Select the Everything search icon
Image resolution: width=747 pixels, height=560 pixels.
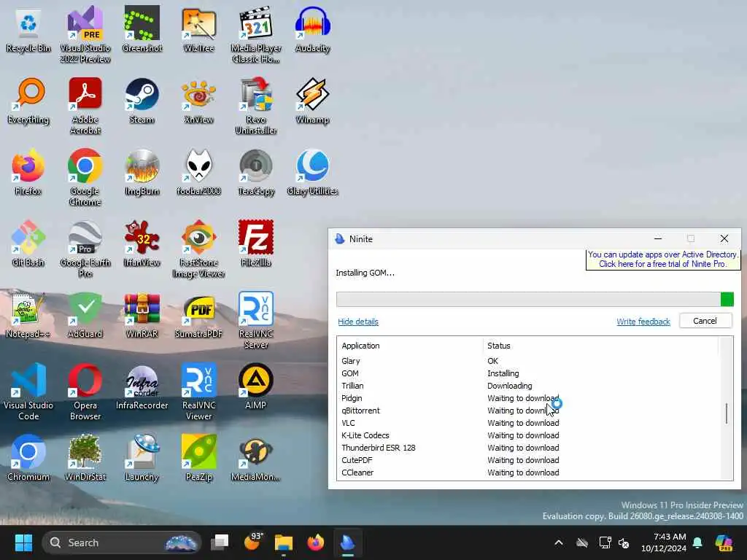coord(28,101)
